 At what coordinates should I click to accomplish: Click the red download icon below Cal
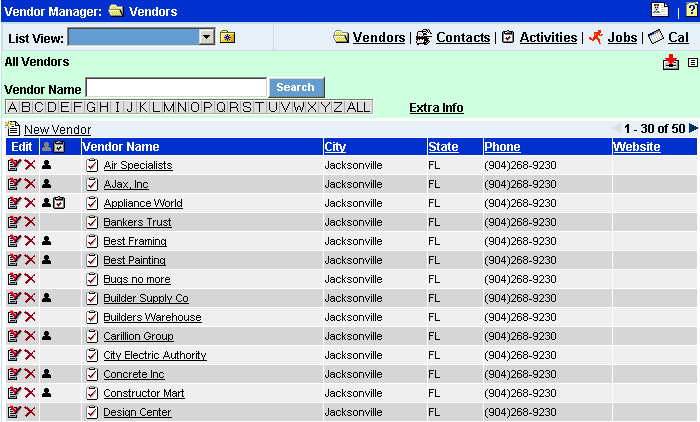coord(670,63)
